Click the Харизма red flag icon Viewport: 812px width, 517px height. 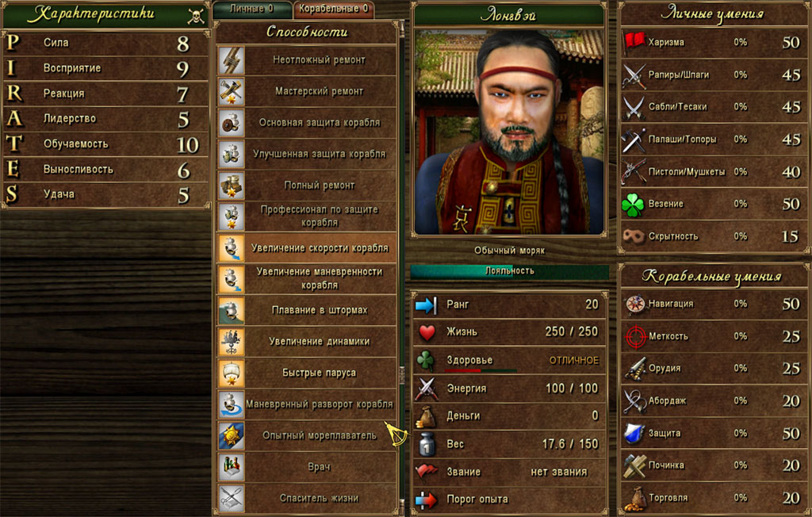point(634,42)
